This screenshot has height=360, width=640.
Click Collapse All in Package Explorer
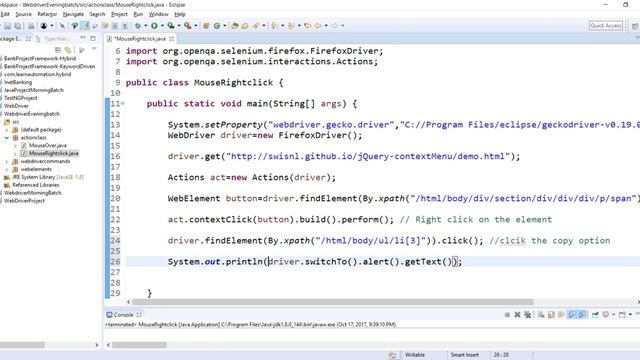[x=58, y=50]
